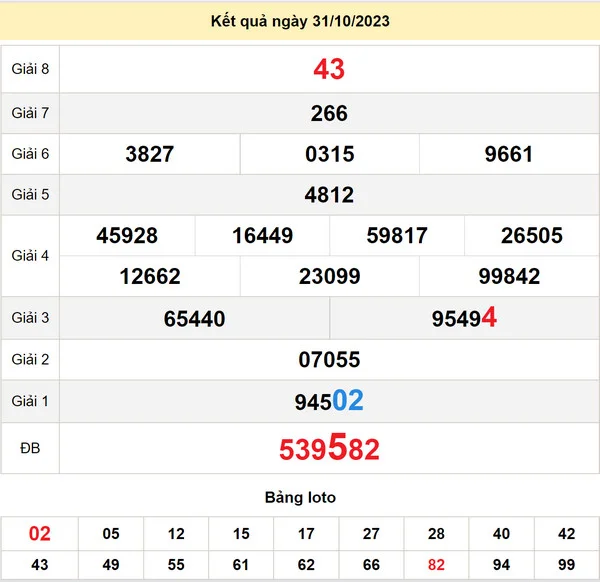Click Giải 6 number 0315
This screenshot has height=582, width=600.
(329, 154)
